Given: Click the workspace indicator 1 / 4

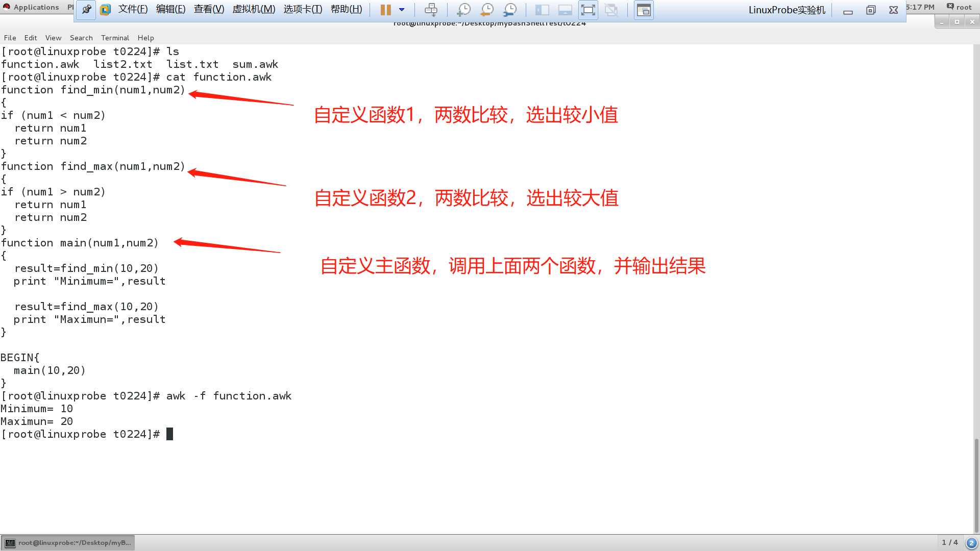Looking at the screenshot, I should [x=950, y=542].
